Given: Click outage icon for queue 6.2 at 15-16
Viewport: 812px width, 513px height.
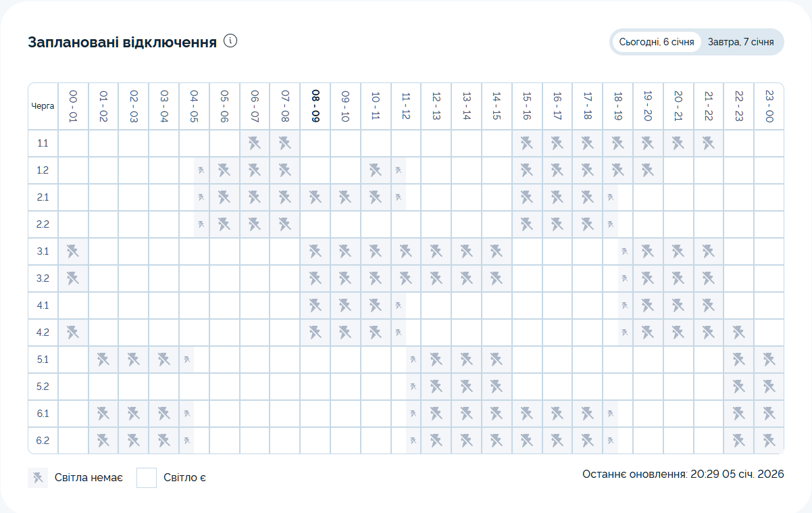Looking at the screenshot, I should [527, 441].
